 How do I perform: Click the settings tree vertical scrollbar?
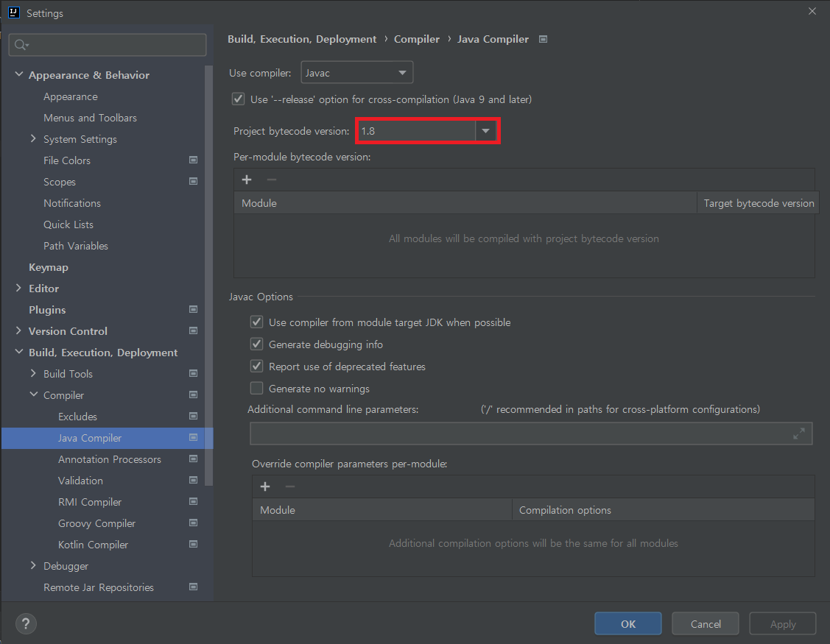pyautogui.click(x=208, y=275)
